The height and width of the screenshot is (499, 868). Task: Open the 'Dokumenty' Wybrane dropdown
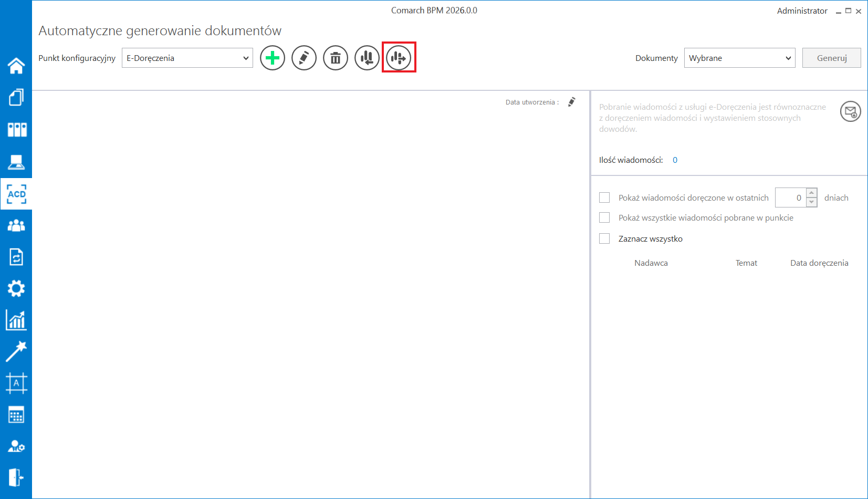[739, 58]
